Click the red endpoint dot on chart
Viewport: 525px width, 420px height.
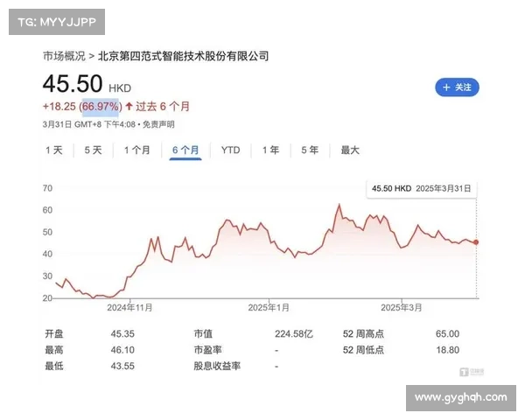(x=476, y=242)
